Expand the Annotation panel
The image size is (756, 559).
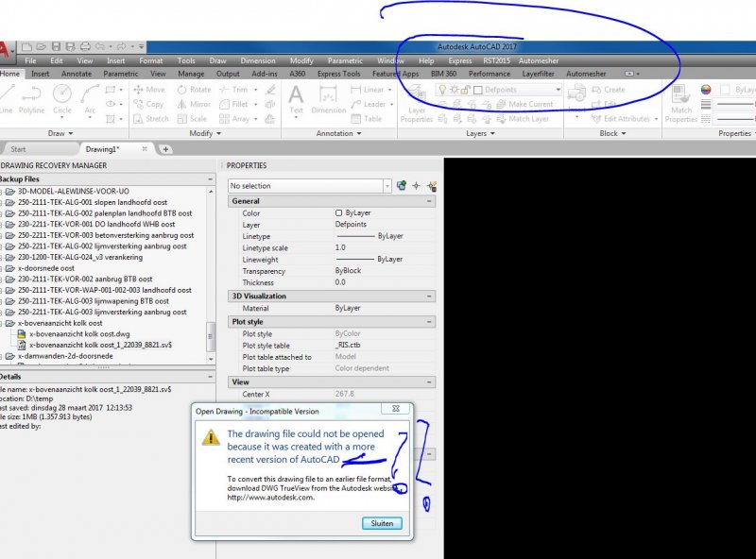338,133
